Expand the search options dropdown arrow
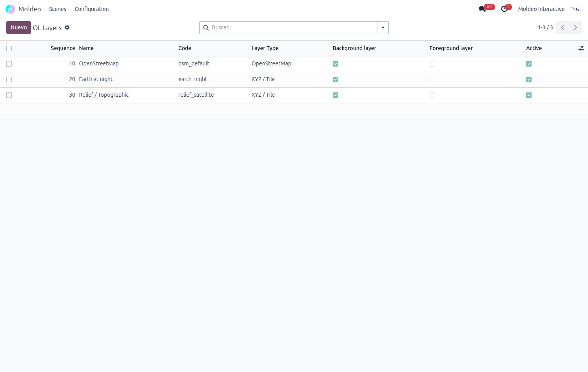Viewport: 588px width, 372px height. [383, 27]
